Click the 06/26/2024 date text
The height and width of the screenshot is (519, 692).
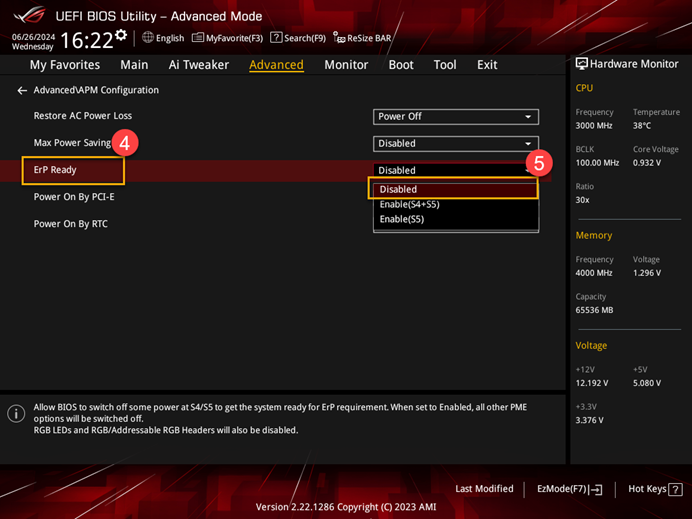click(x=34, y=37)
